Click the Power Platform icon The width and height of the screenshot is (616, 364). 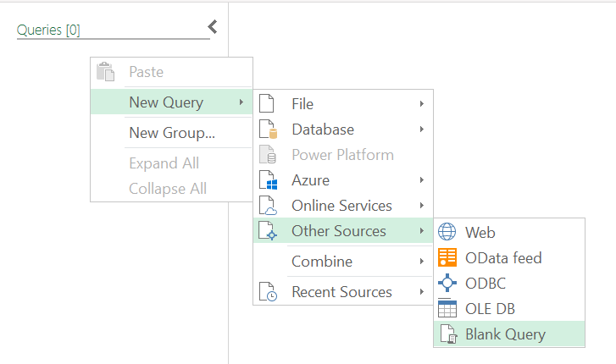pyautogui.click(x=268, y=154)
